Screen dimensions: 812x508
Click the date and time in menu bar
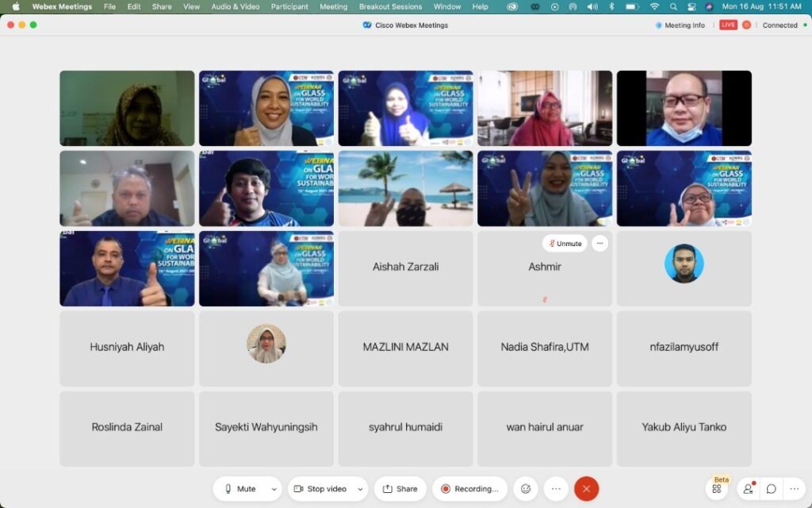pos(761,6)
